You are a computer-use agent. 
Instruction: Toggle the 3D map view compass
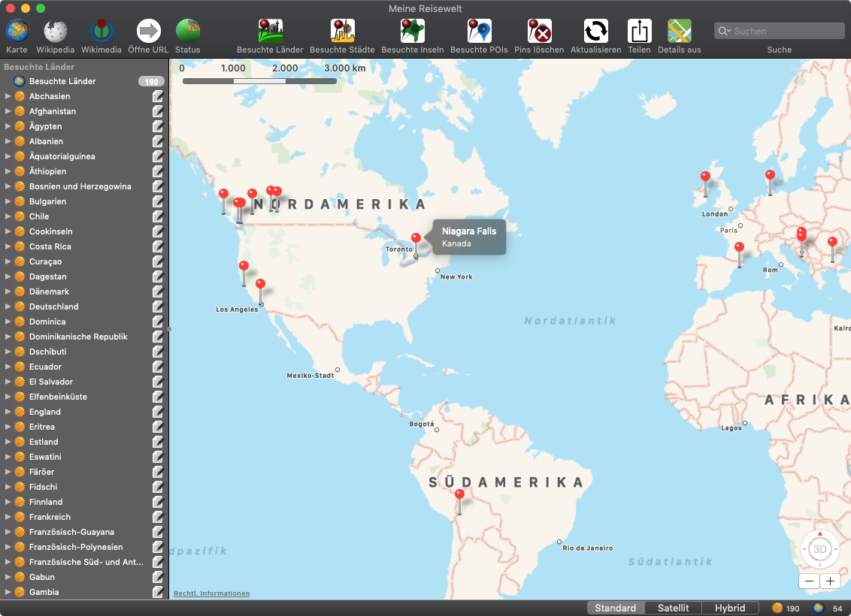click(820, 549)
